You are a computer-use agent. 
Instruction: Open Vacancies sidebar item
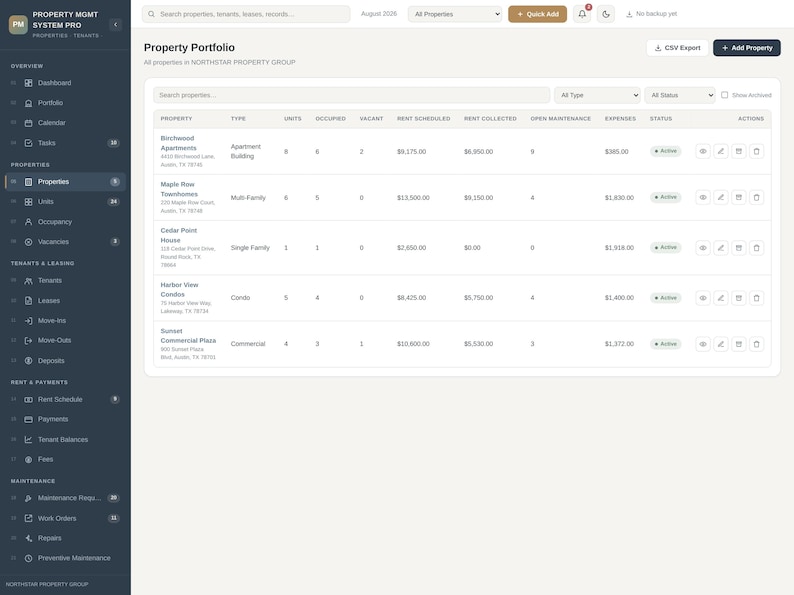(65, 242)
